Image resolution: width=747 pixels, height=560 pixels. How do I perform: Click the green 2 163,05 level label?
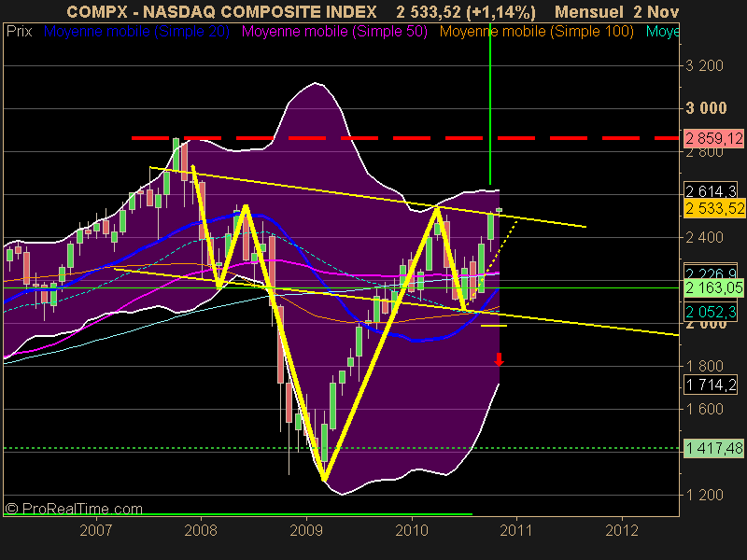(x=713, y=287)
